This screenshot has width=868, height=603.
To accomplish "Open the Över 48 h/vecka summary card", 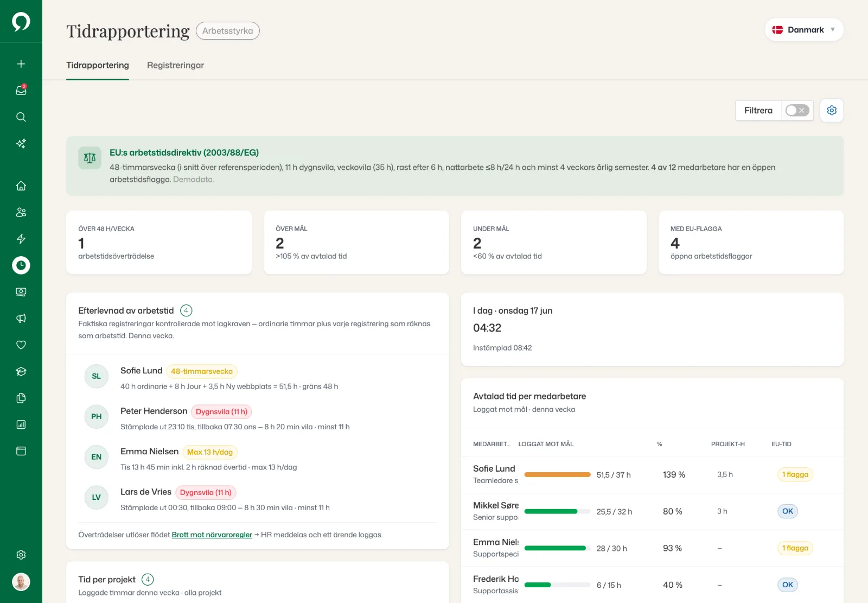I will pyautogui.click(x=159, y=243).
